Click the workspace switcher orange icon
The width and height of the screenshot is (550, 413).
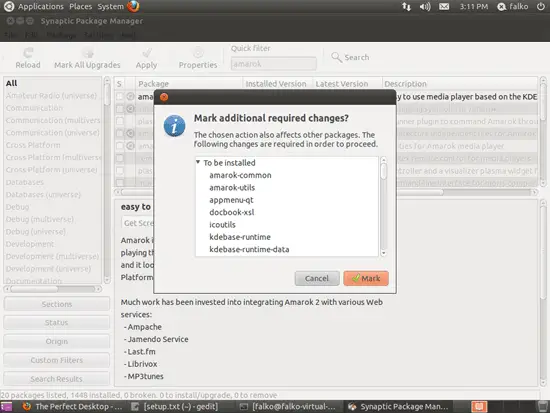tap(479, 407)
